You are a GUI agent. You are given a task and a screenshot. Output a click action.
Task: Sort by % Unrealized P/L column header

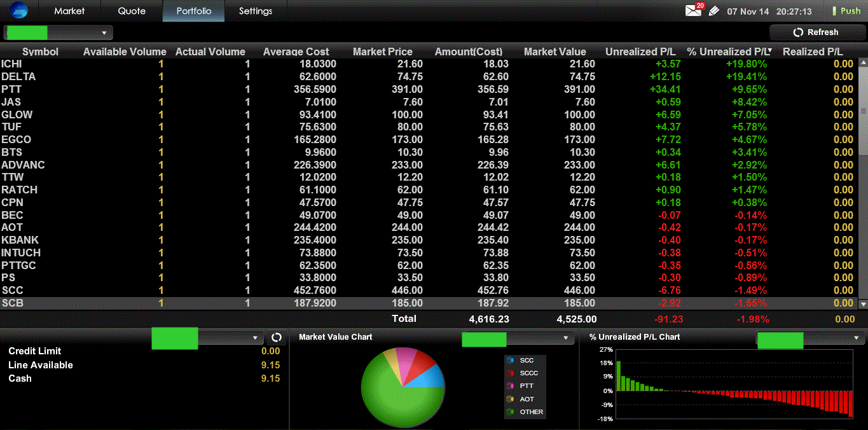[729, 52]
